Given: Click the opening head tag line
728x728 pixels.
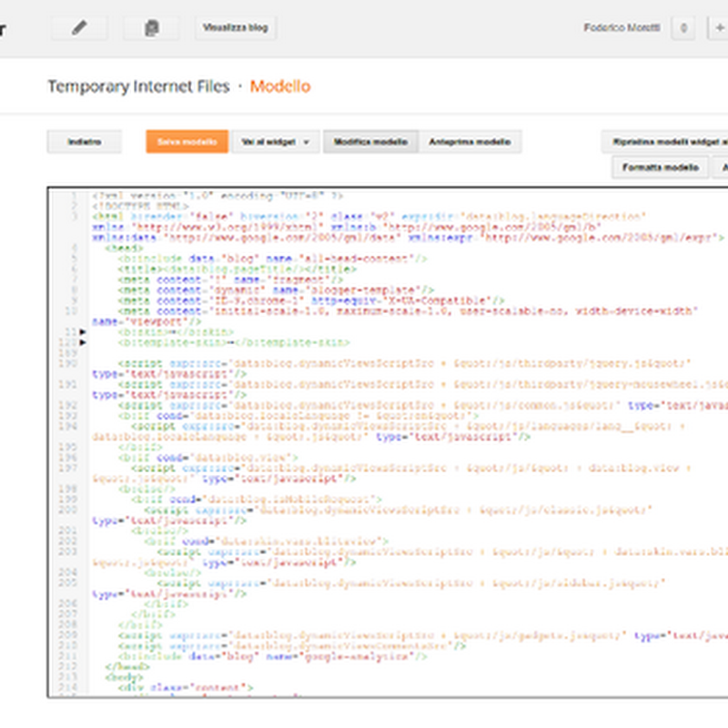Looking at the screenshot, I should [x=124, y=248].
